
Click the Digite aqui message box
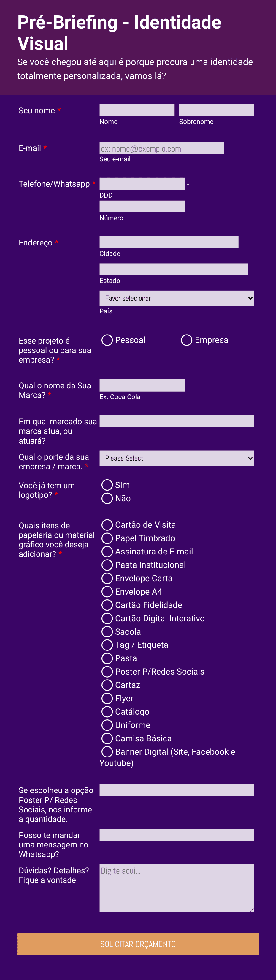[x=177, y=886]
